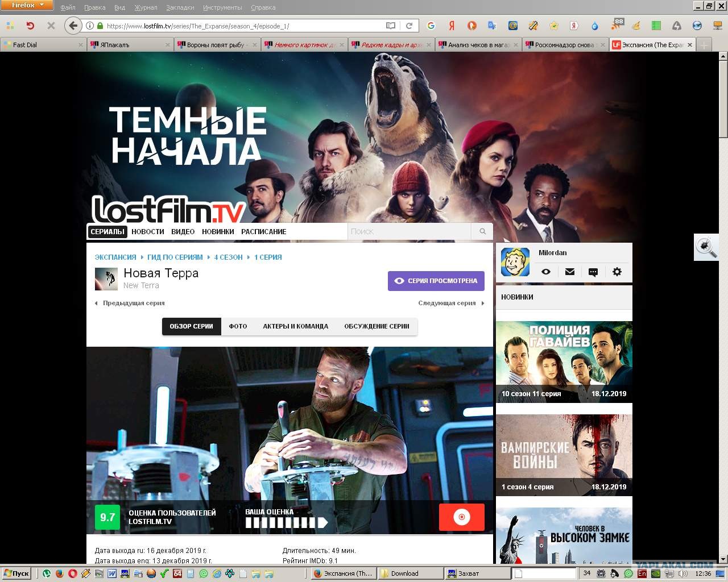Select the АКТЕРЫ И КОМАНДА tab

[x=296, y=326]
